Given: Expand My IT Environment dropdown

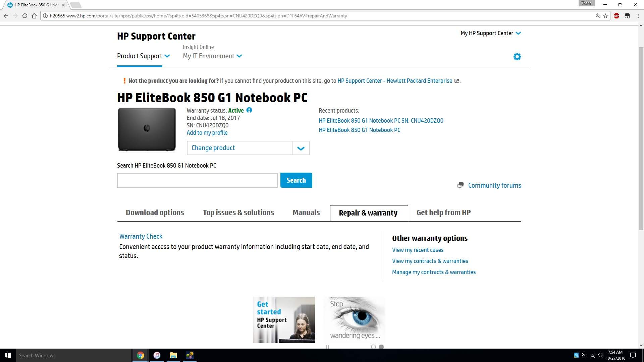Looking at the screenshot, I should click(212, 56).
